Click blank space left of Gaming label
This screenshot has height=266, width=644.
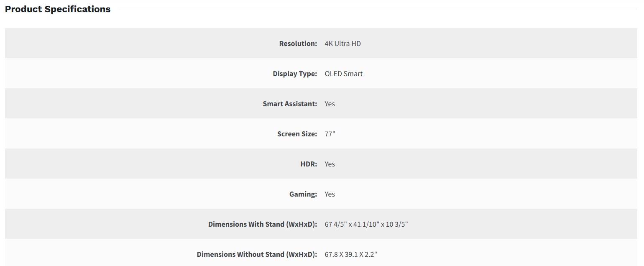click(125, 194)
